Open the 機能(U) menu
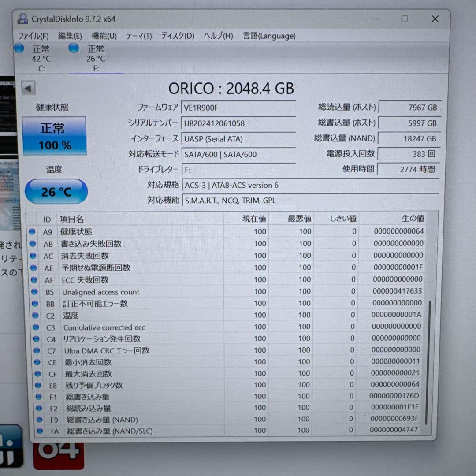Viewport: 476px width, 476px height. [x=104, y=36]
